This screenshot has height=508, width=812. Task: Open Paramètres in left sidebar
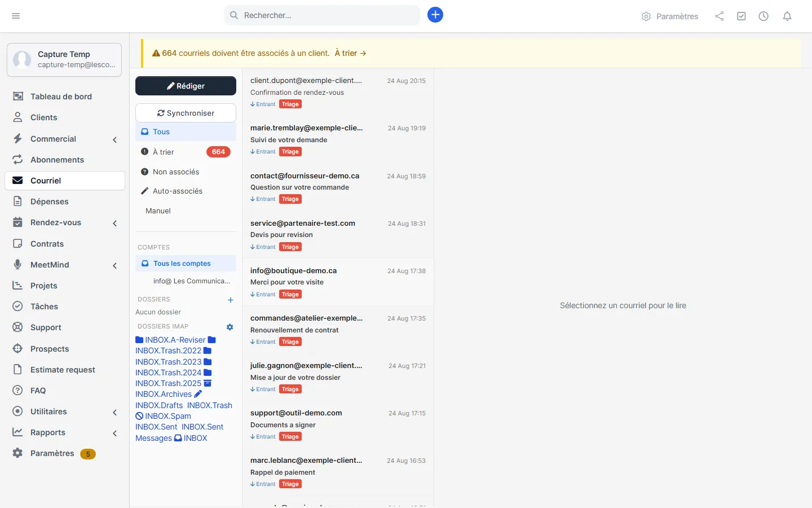pos(52,453)
